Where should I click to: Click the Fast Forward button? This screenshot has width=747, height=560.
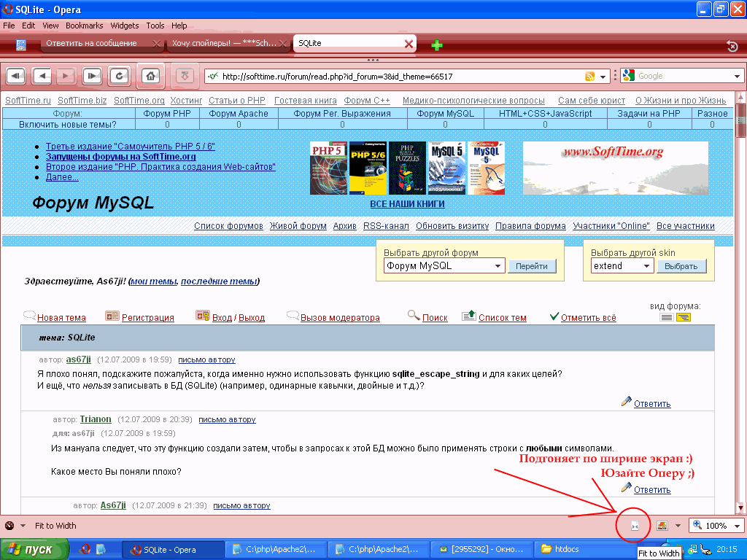point(92,76)
